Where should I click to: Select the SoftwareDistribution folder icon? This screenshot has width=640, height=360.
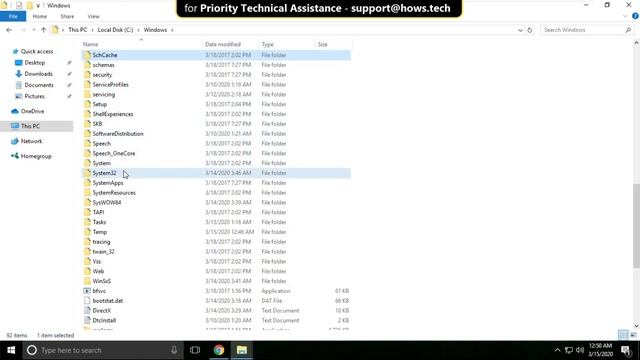pos(87,133)
